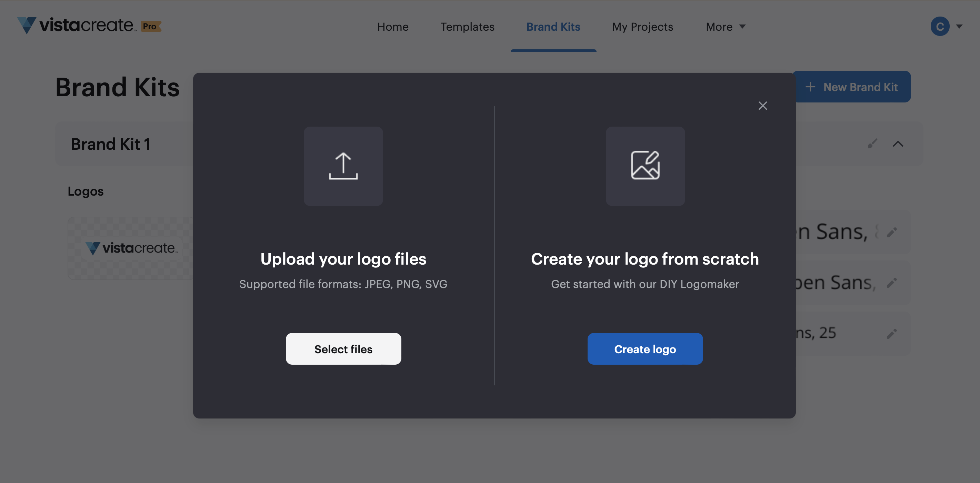The image size is (980, 483).
Task: Click 'Supported file formats: JPEG, PNG, SVG' text
Action: pyautogui.click(x=343, y=284)
